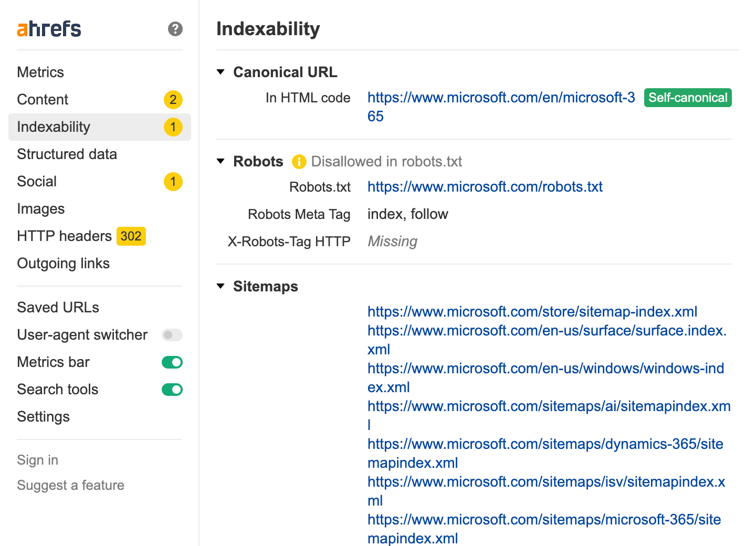Open the dynamics-365 sitemapindex link
The height and width of the screenshot is (546, 756).
tap(545, 454)
